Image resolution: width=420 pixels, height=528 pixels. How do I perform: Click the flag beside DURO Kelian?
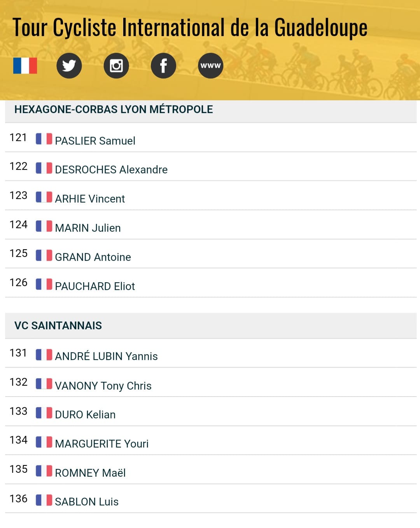tap(44, 413)
